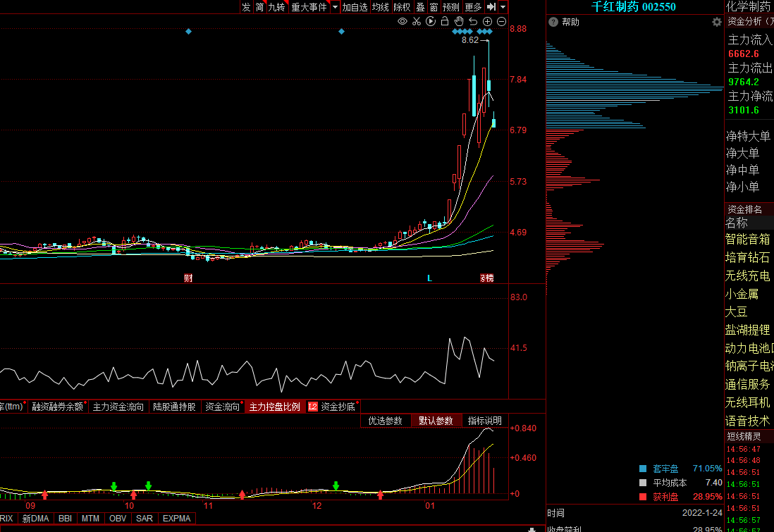Toggle the 均线 moving averages option
Viewport: 774px width, 532px height.
tap(381, 7)
